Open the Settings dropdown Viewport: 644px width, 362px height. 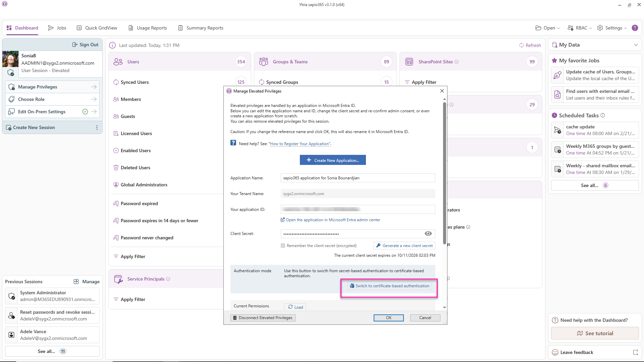pyautogui.click(x=612, y=28)
